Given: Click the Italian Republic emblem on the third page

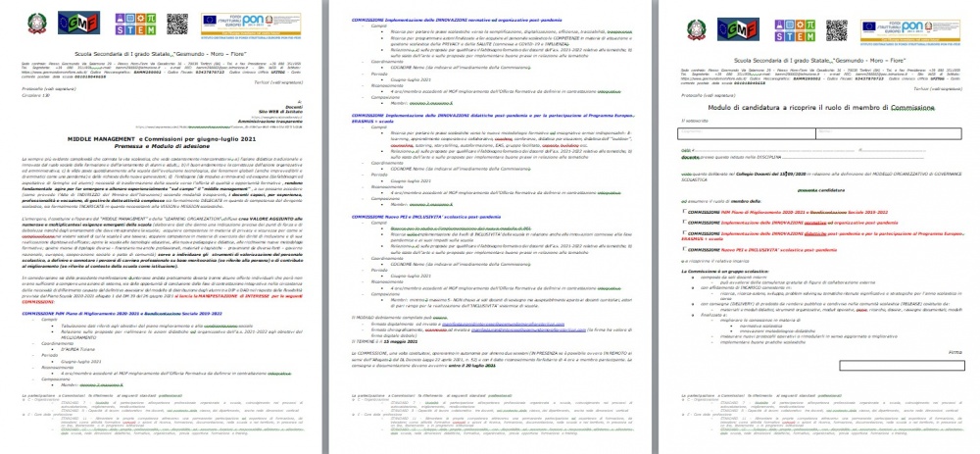Looking at the screenshot, I should click(696, 29).
